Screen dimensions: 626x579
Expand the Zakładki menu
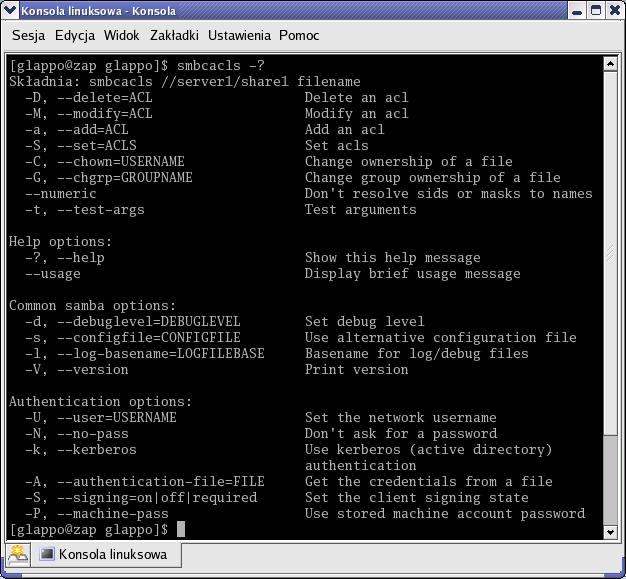174,35
